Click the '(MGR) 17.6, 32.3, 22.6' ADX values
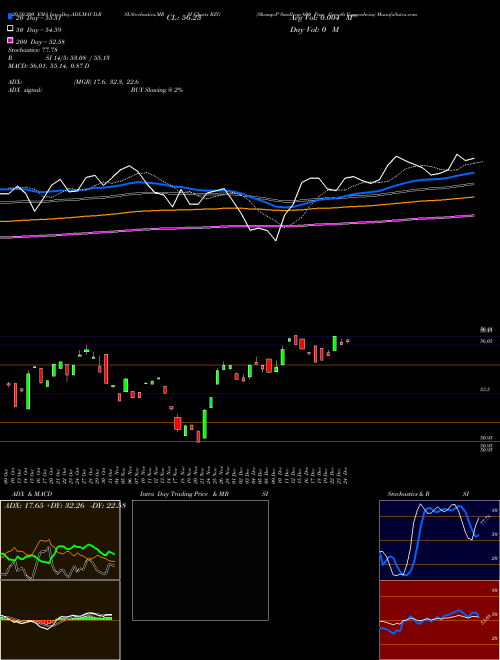Image resolution: width=500 pixels, height=660 pixels. click(x=106, y=82)
